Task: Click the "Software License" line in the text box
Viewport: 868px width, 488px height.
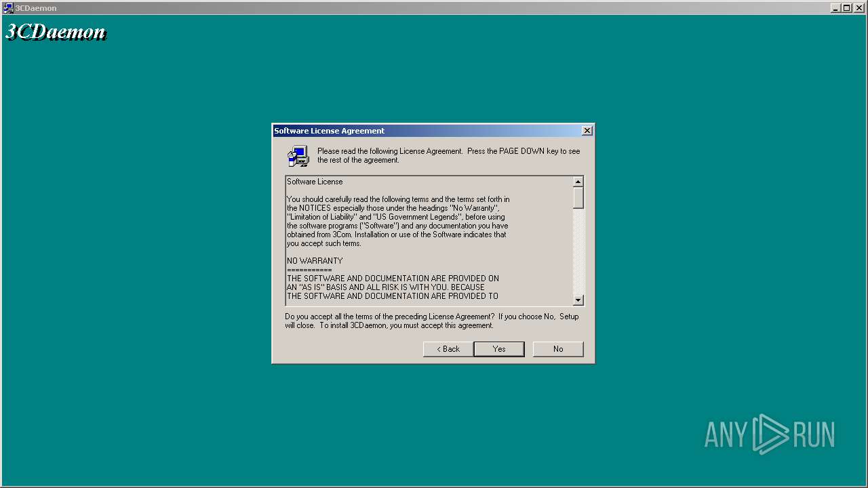Action: (x=315, y=182)
